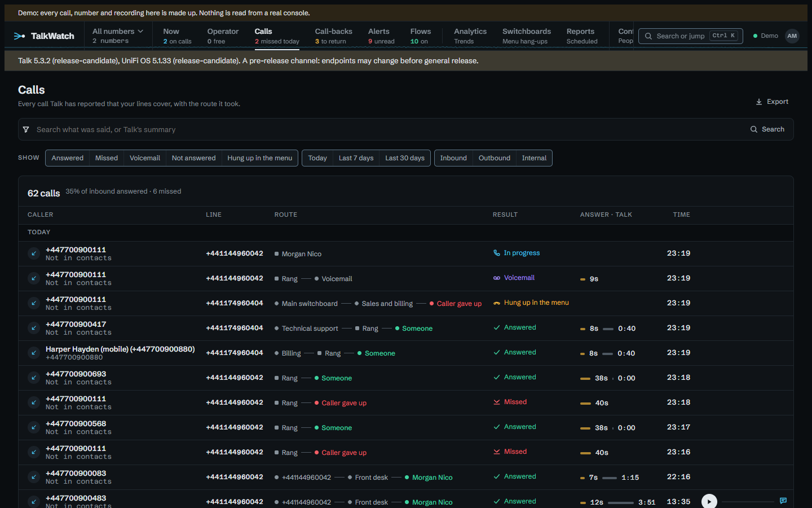
Task: Click the recording progress bar on the 13:35 call
Action: (748, 501)
